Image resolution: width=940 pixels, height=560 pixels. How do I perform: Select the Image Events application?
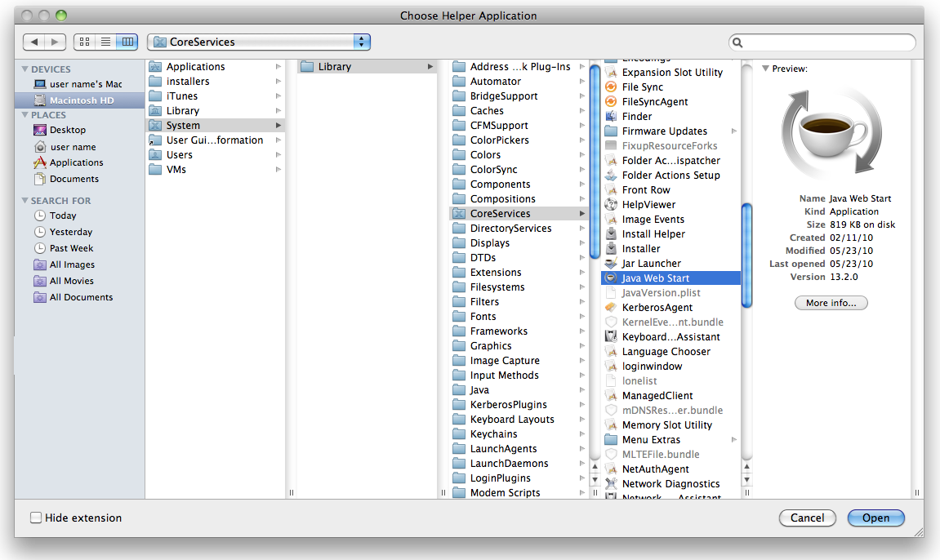(x=670, y=220)
